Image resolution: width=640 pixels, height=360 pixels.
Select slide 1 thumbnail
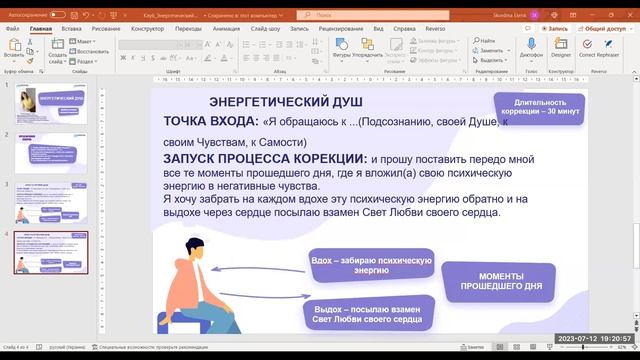click(x=51, y=104)
